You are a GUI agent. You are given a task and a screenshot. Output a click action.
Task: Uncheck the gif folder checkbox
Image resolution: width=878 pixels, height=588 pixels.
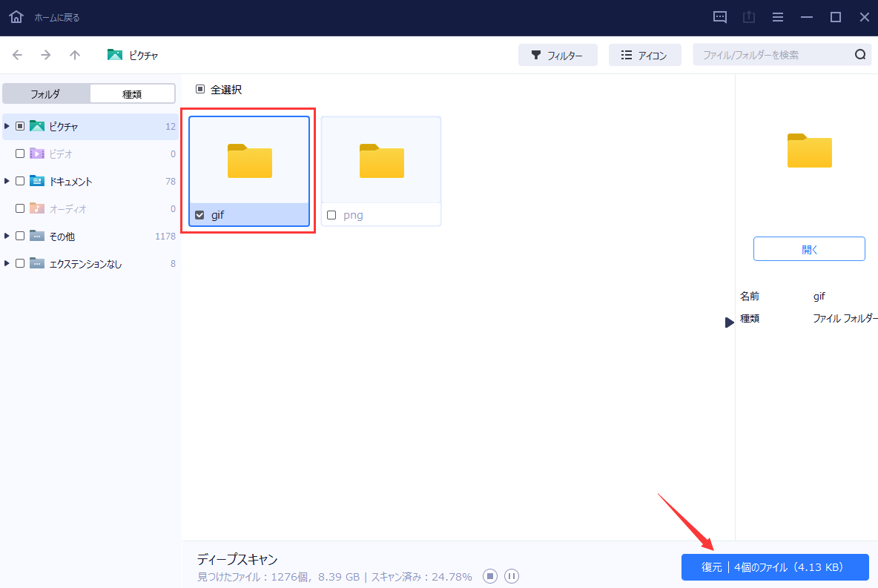pyautogui.click(x=199, y=215)
